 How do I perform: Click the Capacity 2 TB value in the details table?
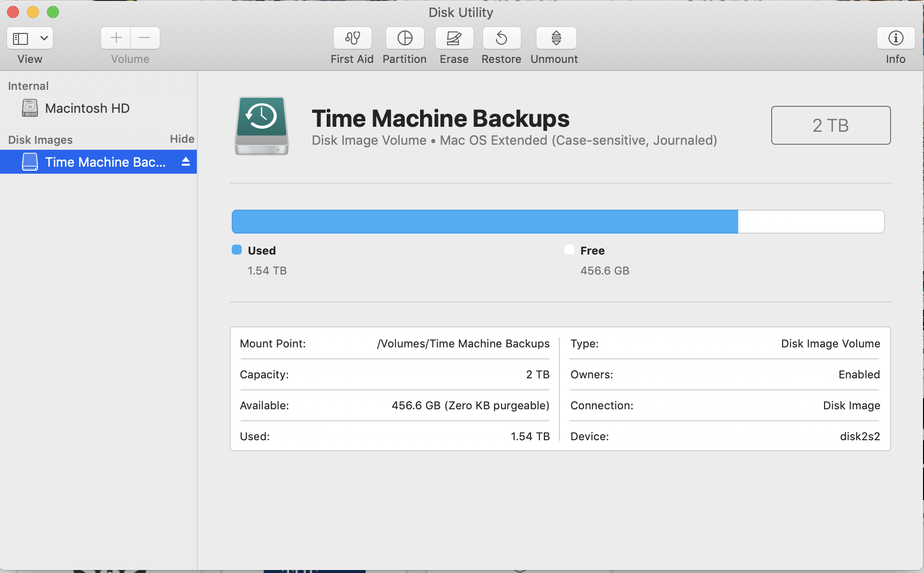(537, 374)
